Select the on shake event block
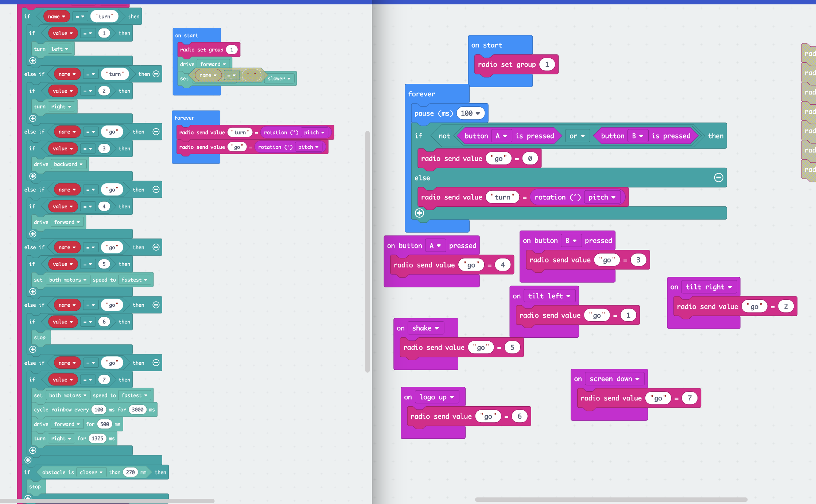816x504 pixels. click(401, 328)
